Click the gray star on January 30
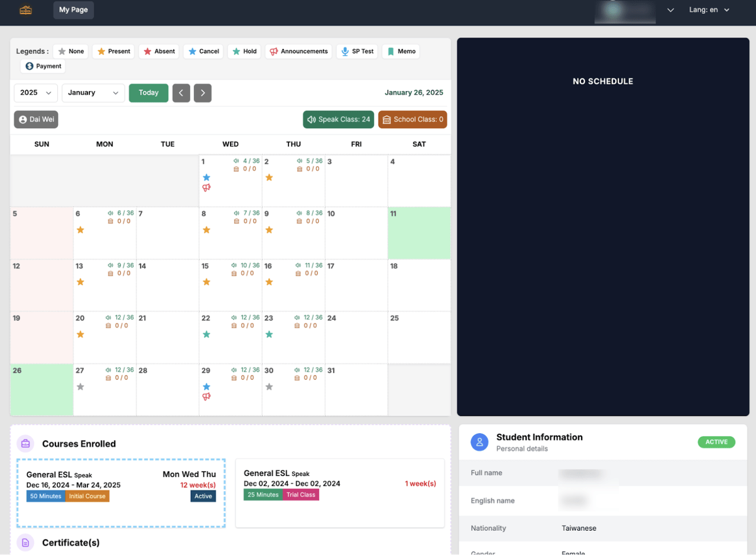 pyautogui.click(x=269, y=387)
